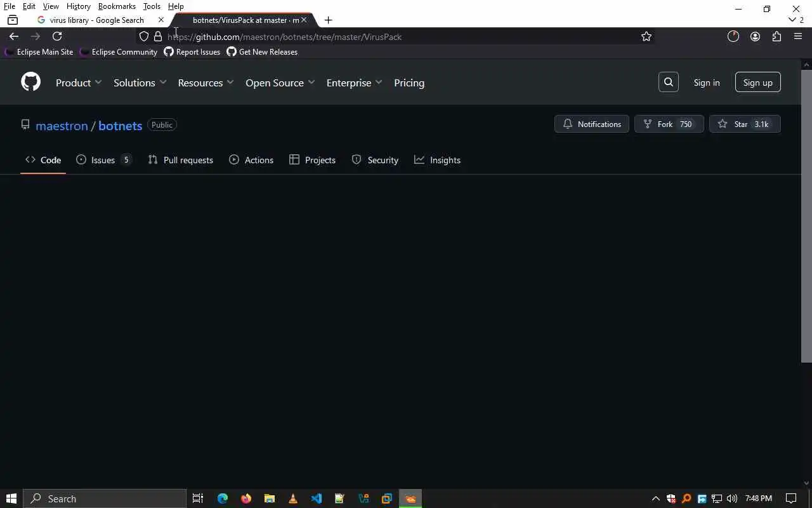This screenshot has width=812, height=508.
Task: Open the botnets repository link
Action: [x=120, y=125]
